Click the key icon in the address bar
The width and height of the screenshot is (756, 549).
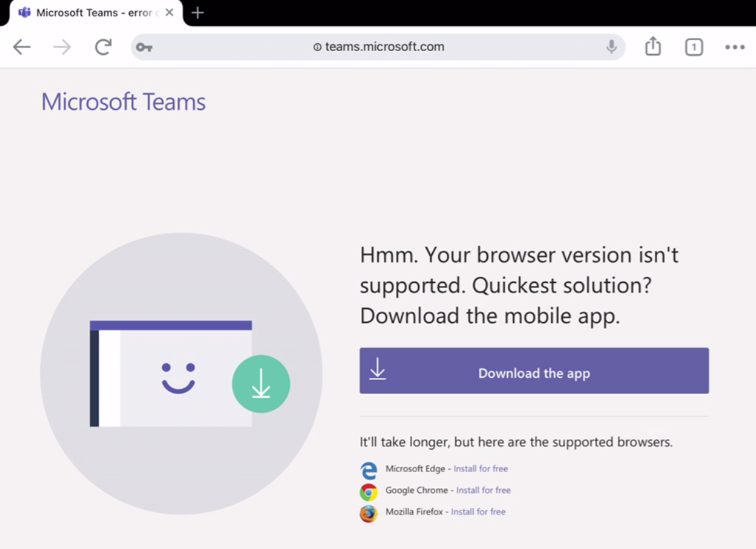144,47
